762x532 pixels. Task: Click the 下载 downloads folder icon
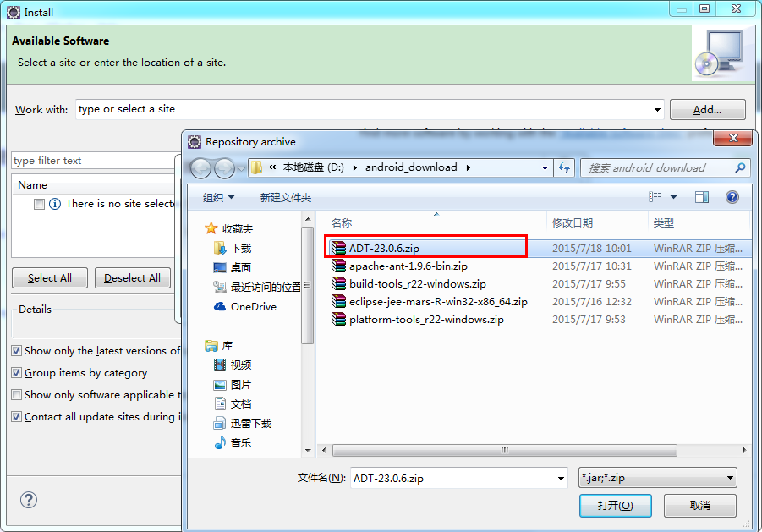click(x=220, y=248)
